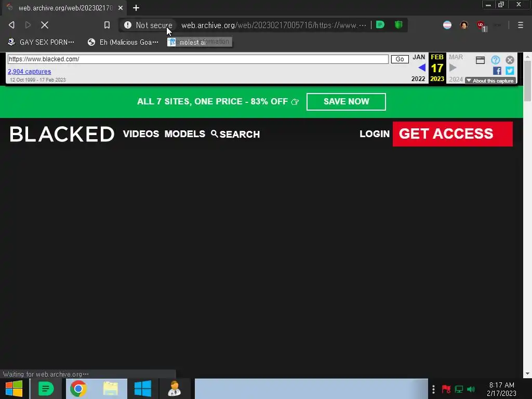Viewport: 532px width, 399px height.
Task: Open the Wayback help question mark icon
Action: click(x=495, y=60)
